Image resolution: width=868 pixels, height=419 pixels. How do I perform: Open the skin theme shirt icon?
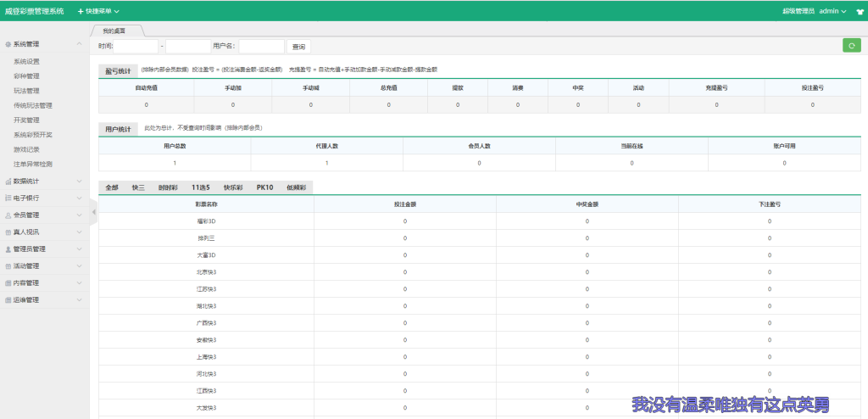860,12
